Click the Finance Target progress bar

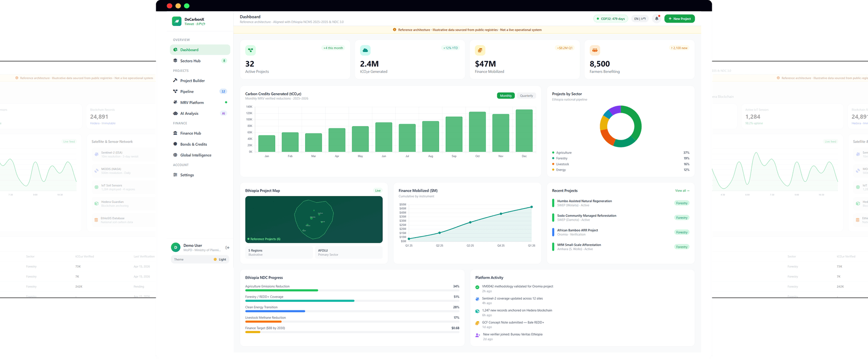[352, 332]
